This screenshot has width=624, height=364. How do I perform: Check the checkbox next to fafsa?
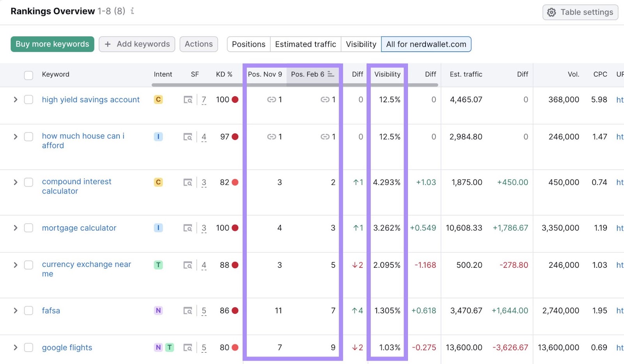28,311
